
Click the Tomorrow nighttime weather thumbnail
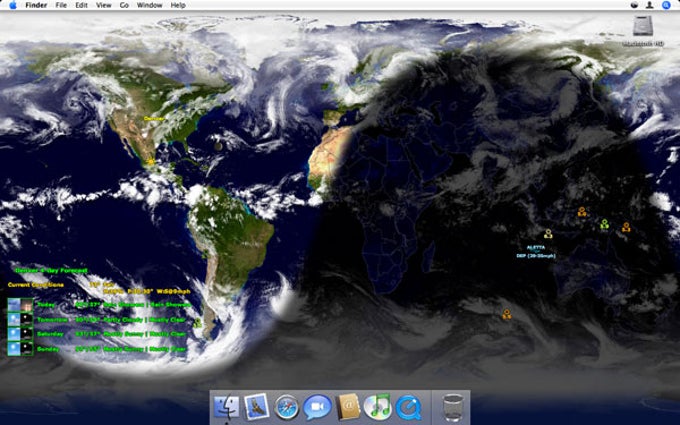pos(27,320)
